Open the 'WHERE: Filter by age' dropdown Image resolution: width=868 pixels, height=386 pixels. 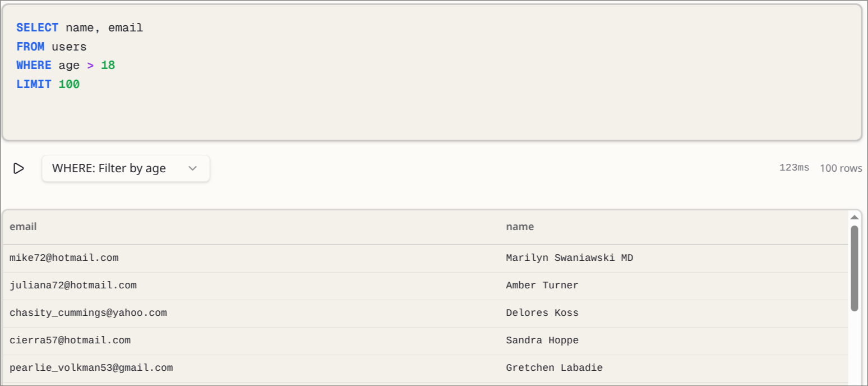point(126,168)
